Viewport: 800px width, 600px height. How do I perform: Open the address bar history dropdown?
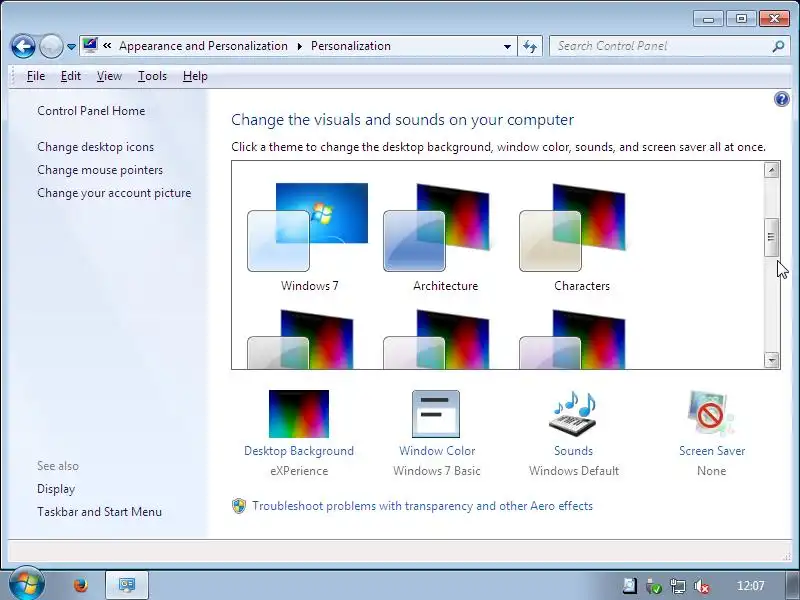coord(507,46)
